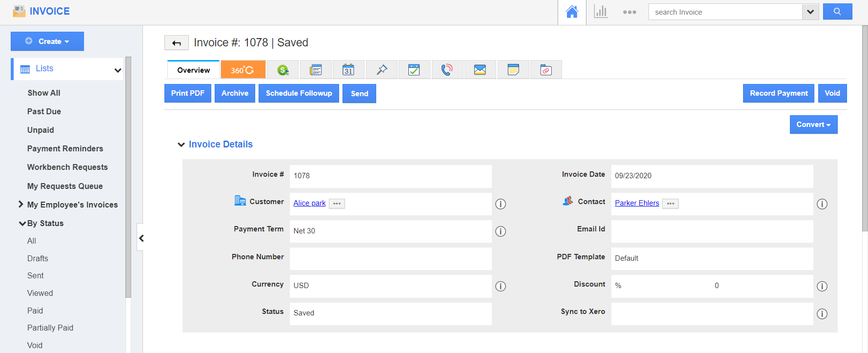Open the calendar tab icon
The image size is (868, 353).
tap(348, 70)
